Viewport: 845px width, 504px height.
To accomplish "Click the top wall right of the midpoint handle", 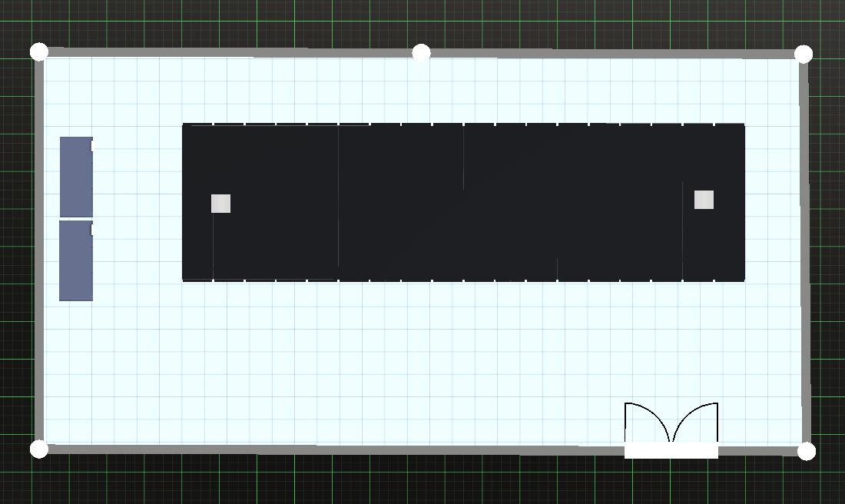I will coord(615,54).
